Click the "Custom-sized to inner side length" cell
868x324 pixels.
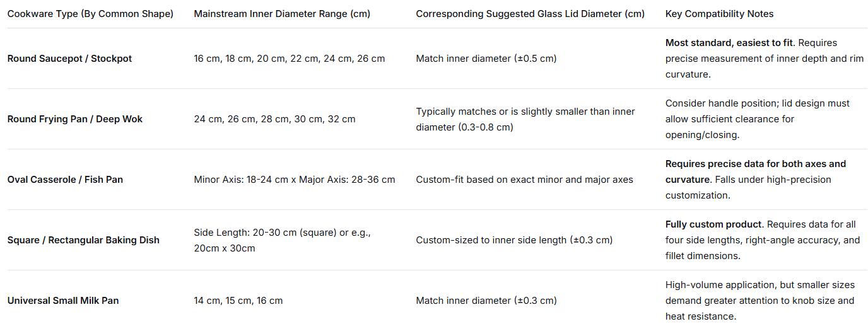point(514,240)
